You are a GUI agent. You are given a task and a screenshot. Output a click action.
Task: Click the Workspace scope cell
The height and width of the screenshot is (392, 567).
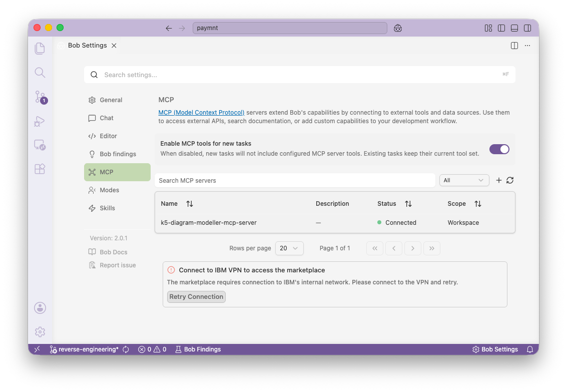pos(463,223)
